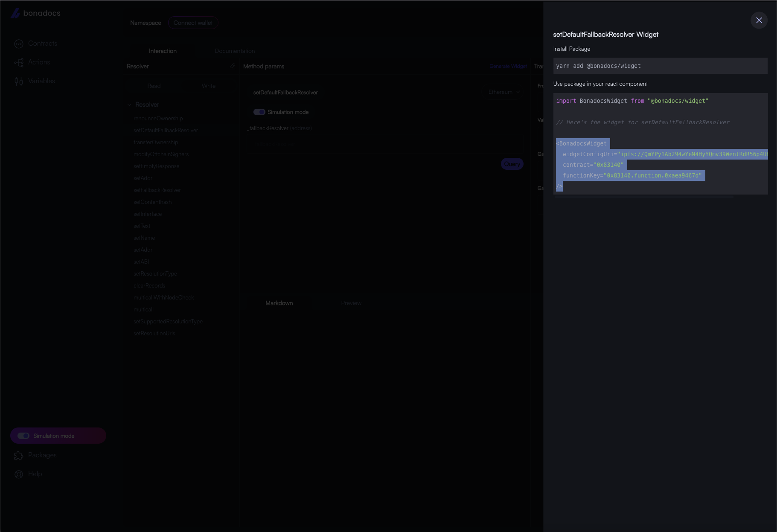Click the widgetConfigUri ipfs code line

pyautogui.click(x=665, y=154)
